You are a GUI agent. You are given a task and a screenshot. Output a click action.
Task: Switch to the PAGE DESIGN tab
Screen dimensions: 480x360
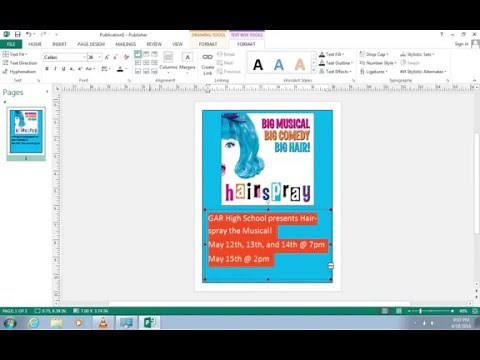(x=91, y=44)
